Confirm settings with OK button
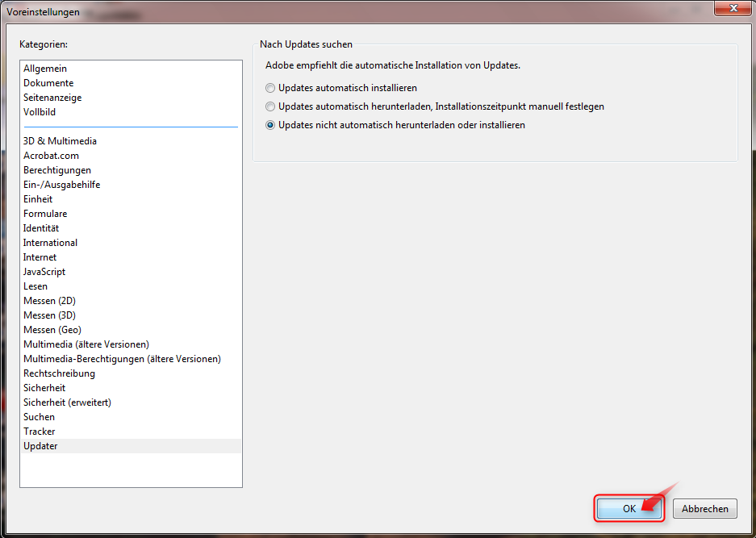This screenshot has width=756, height=538. point(629,508)
